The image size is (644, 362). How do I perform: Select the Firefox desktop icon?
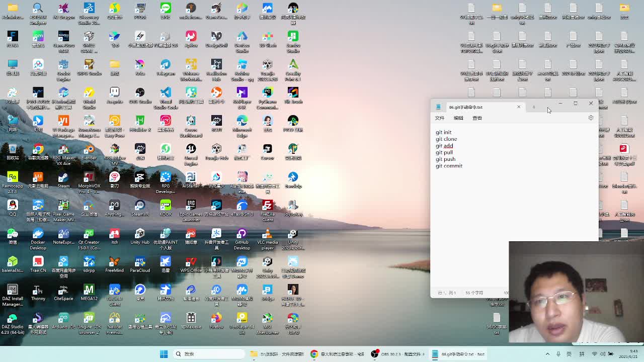[x=216, y=319]
